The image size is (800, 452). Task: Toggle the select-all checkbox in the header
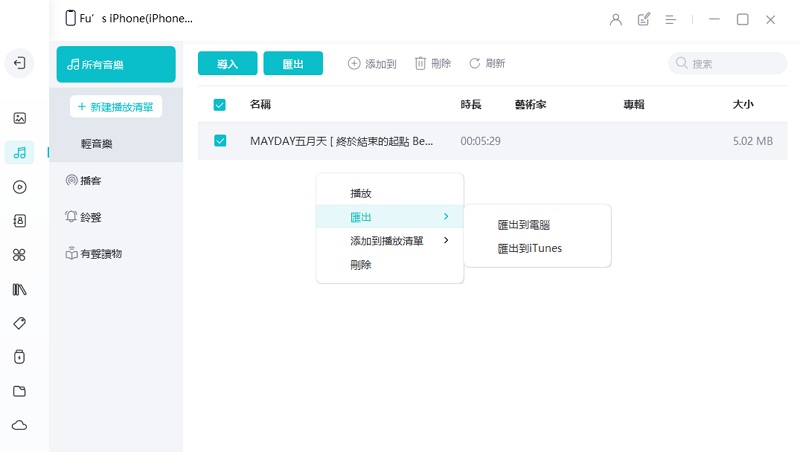219,105
